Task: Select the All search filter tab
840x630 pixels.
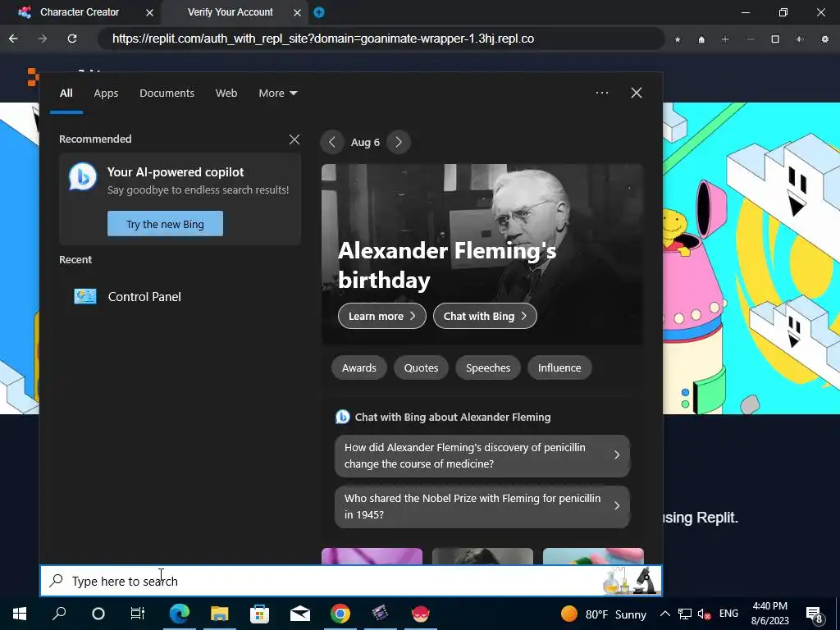Action: click(66, 94)
